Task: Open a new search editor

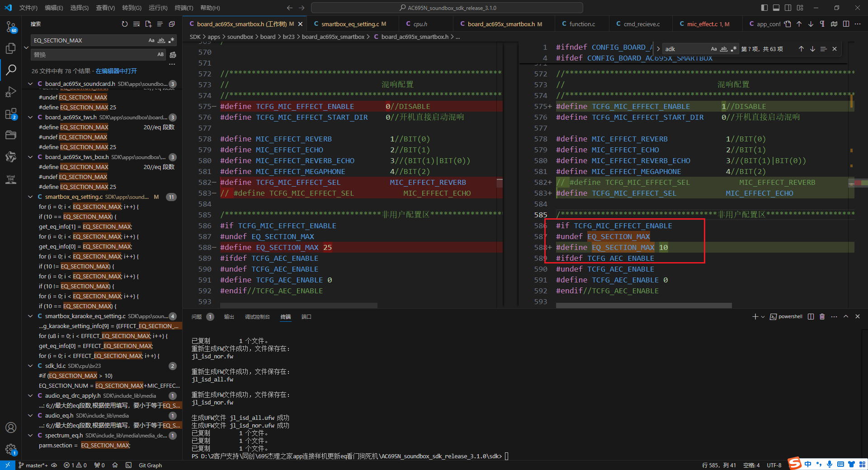Action: [148, 24]
